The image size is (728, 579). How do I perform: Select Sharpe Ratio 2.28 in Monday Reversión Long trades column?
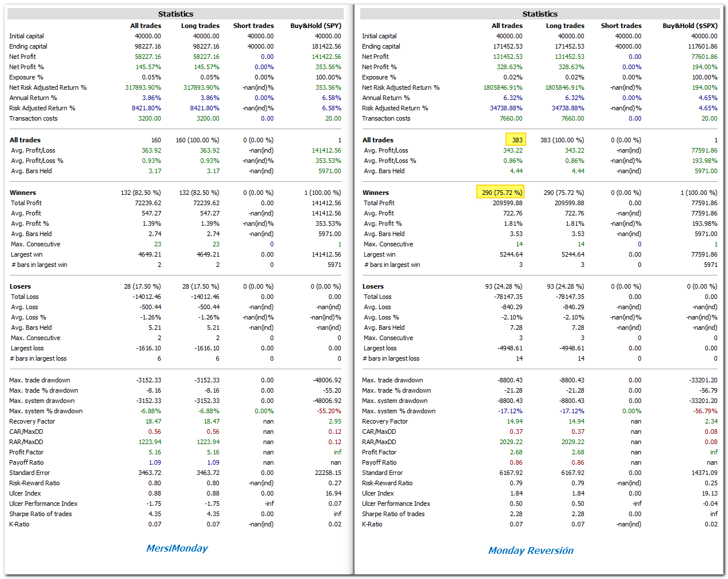point(578,514)
